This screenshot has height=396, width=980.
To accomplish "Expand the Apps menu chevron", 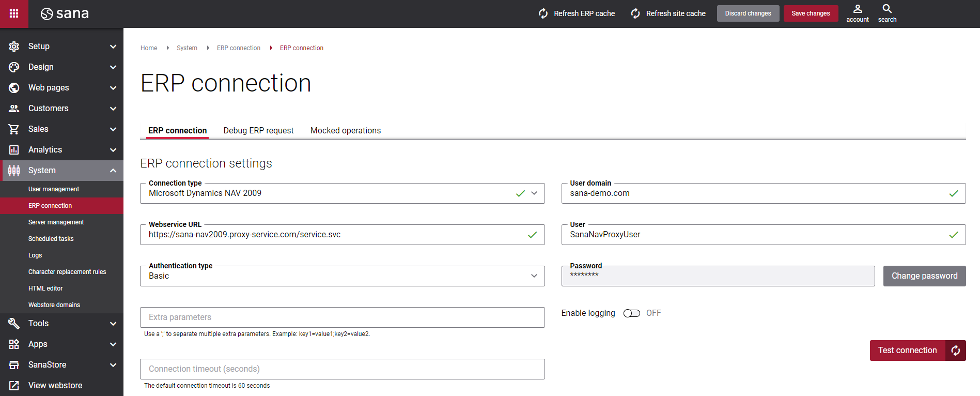I will [x=113, y=344].
